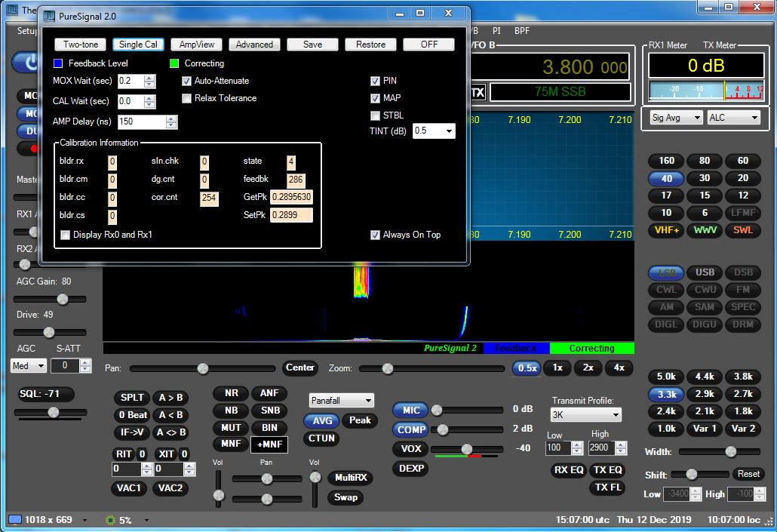
Task: Save PureSignal correction data
Action: coord(312,45)
